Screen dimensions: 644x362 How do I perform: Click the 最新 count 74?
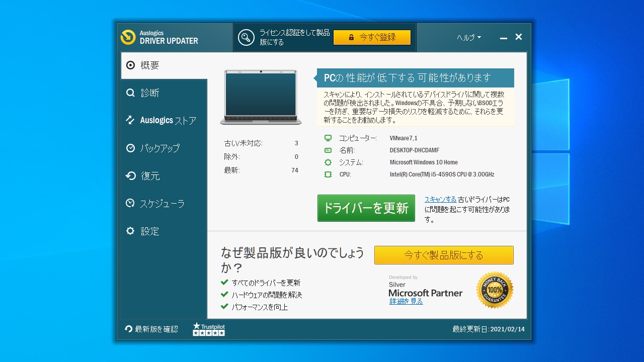tap(295, 170)
